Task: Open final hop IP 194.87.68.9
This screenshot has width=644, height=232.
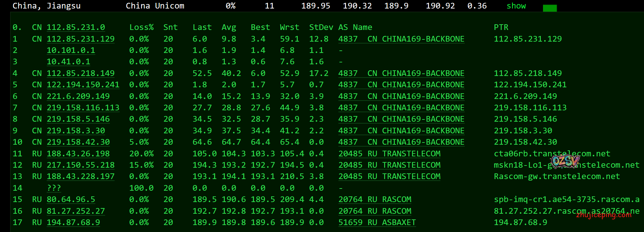Action: click(73, 223)
